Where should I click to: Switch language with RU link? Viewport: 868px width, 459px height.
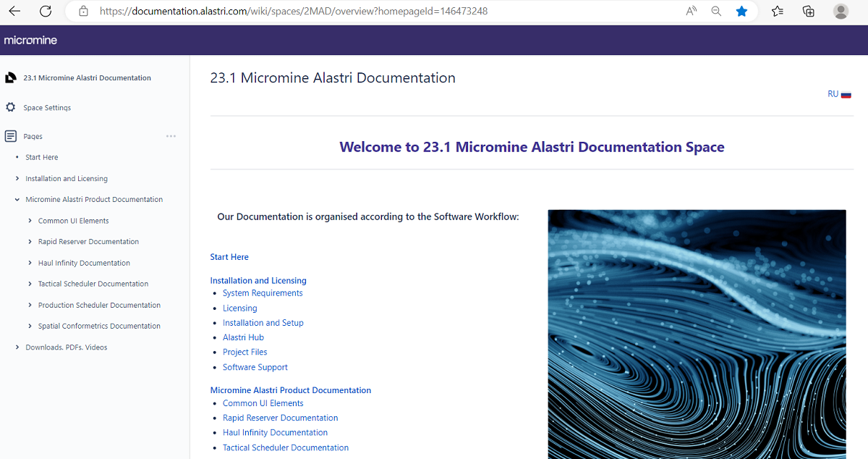click(833, 94)
